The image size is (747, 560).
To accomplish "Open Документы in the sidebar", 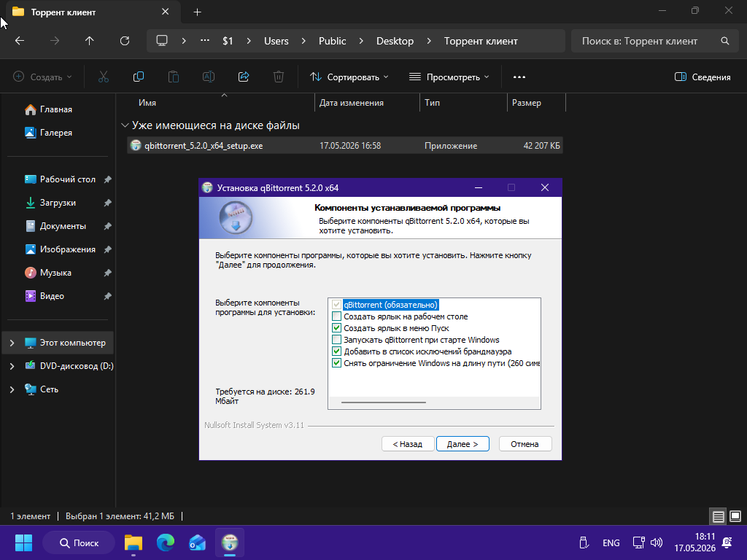I will [x=63, y=226].
